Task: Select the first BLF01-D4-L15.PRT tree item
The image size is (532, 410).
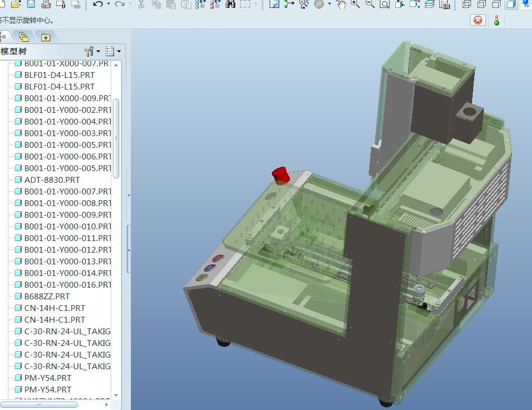Action: [x=55, y=75]
